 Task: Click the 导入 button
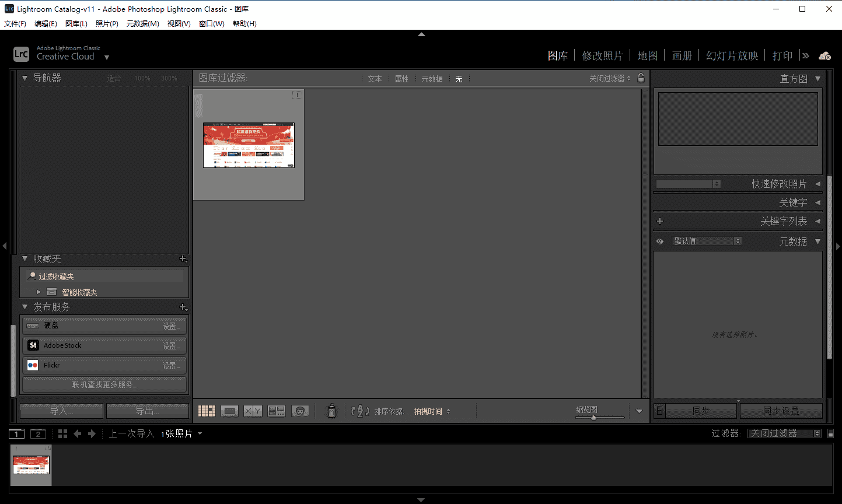click(61, 411)
